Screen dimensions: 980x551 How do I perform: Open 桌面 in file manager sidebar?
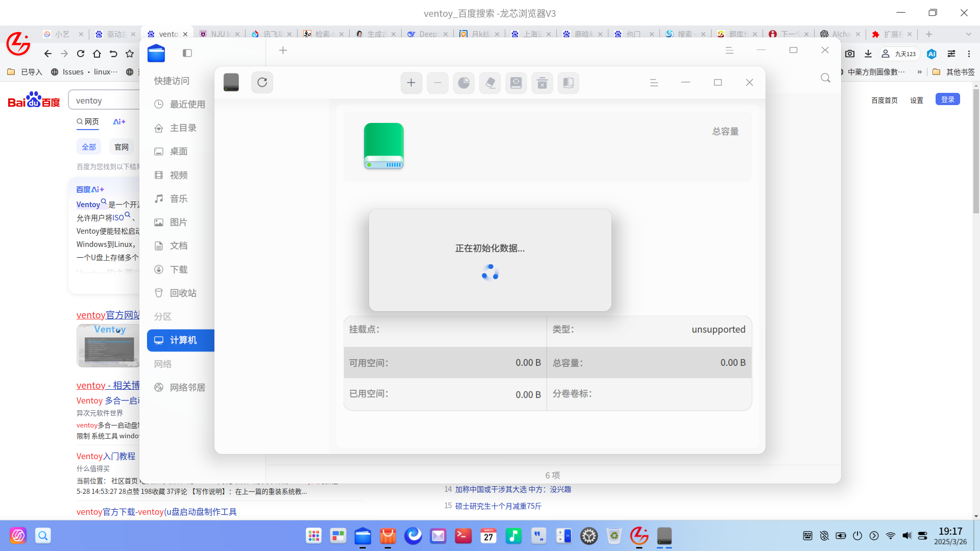tap(181, 152)
